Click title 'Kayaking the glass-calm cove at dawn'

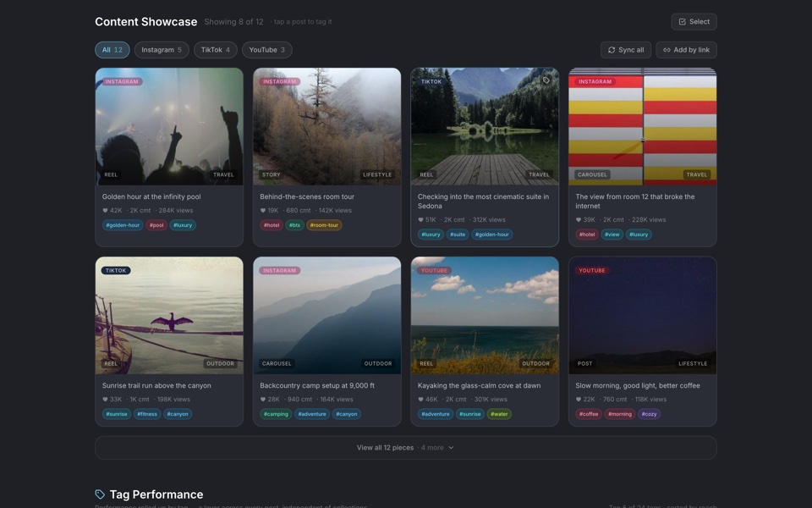coord(479,386)
